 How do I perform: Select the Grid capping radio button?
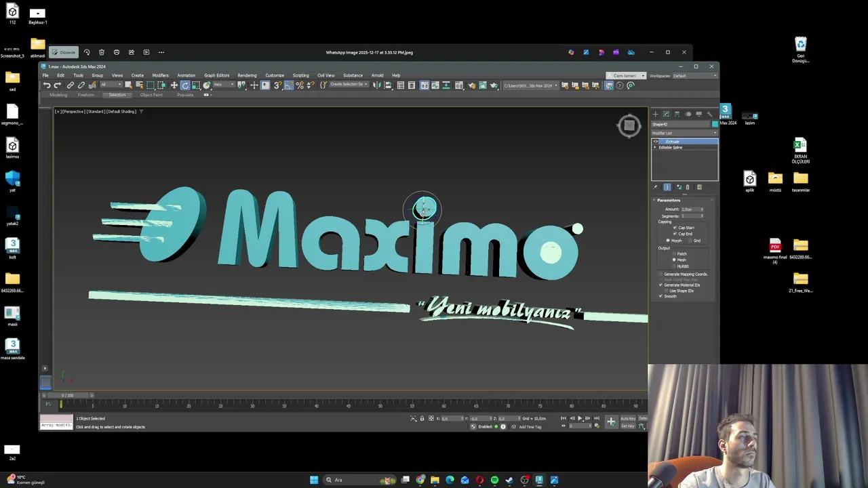(690, 241)
